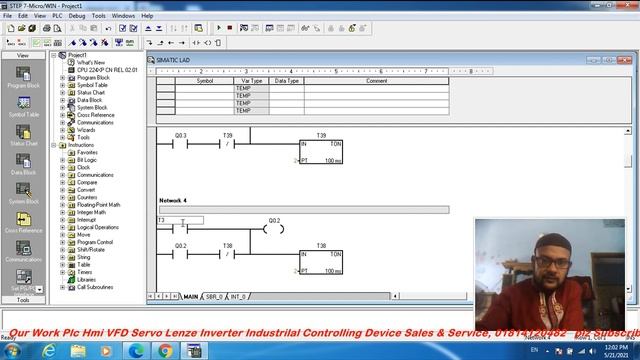
Task: Insert a Line Right toolbar icon
Action: click(182, 42)
